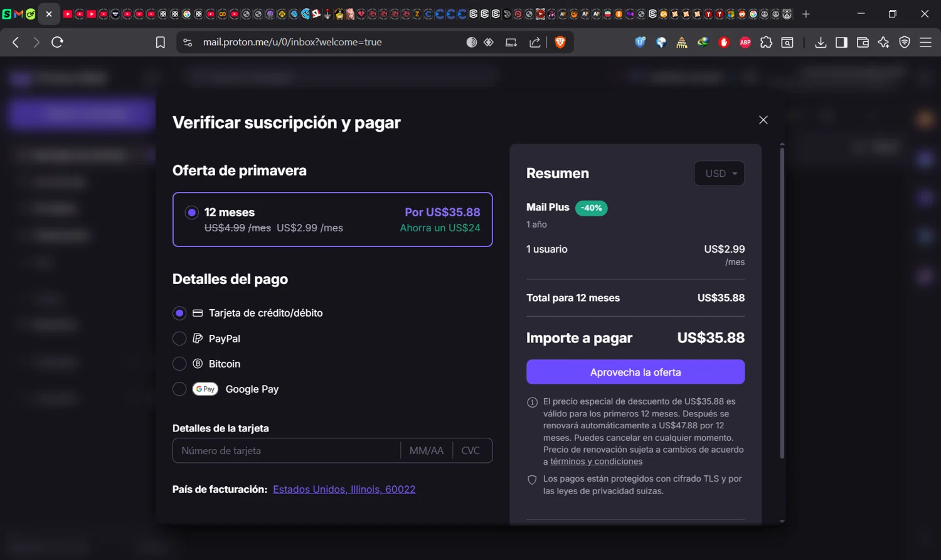Click the half-filled circle icon in address bar

point(472,42)
